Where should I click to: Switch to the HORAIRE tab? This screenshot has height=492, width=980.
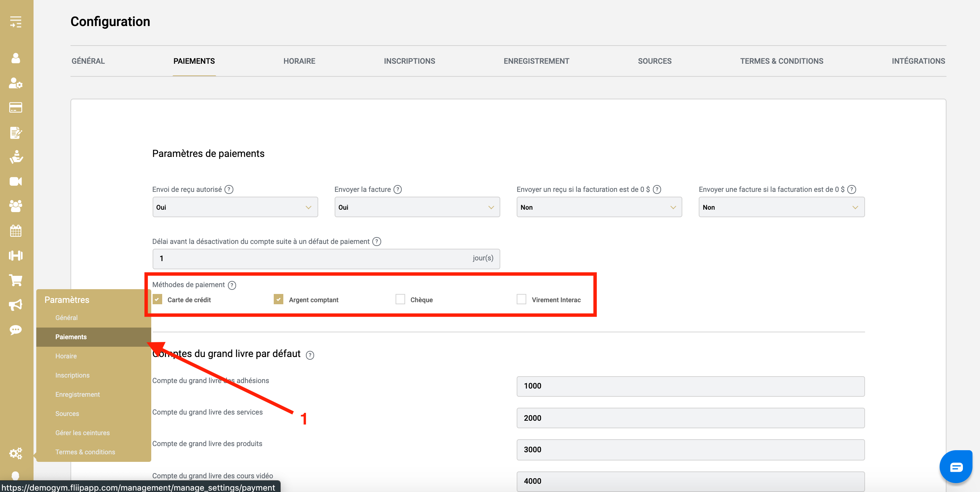299,61
